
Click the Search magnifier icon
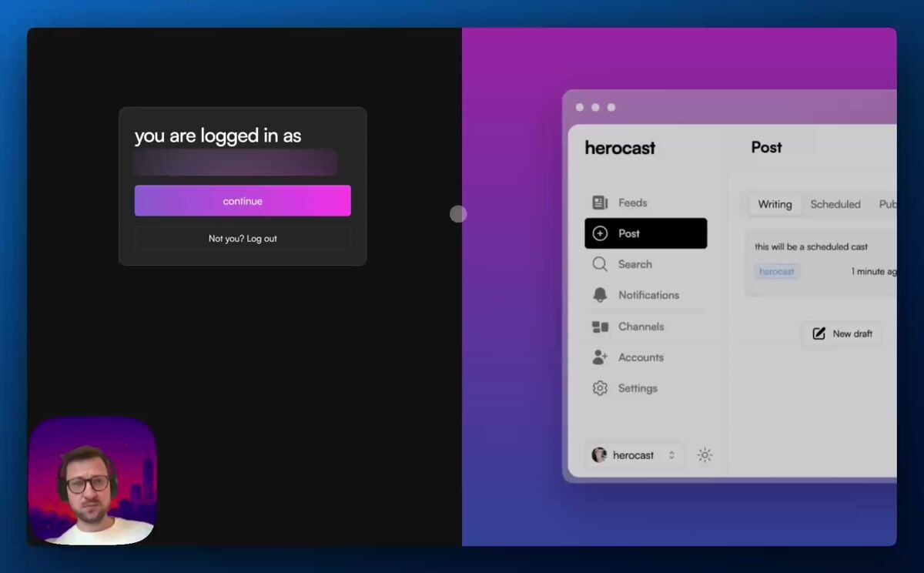coord(600,264)
